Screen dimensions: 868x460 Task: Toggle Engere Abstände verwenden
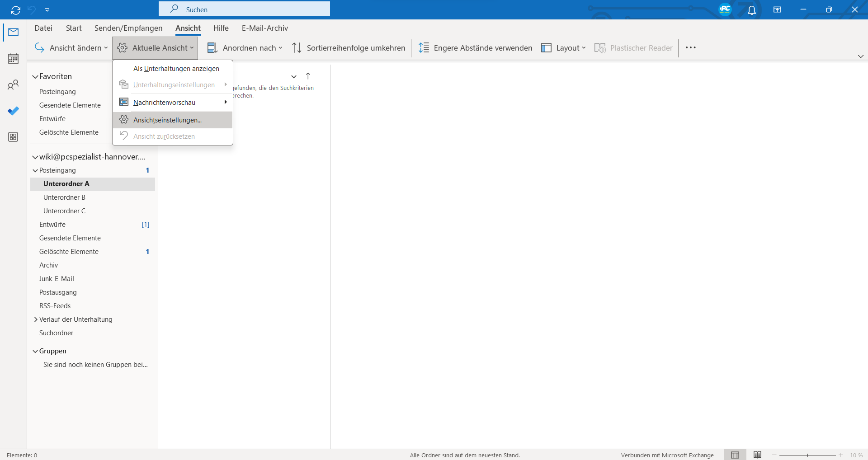pos(475,48)
